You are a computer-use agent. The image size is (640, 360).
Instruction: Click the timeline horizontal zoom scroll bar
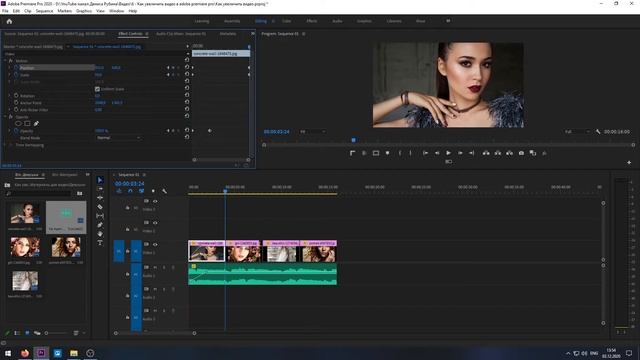(x=155, y=333)
